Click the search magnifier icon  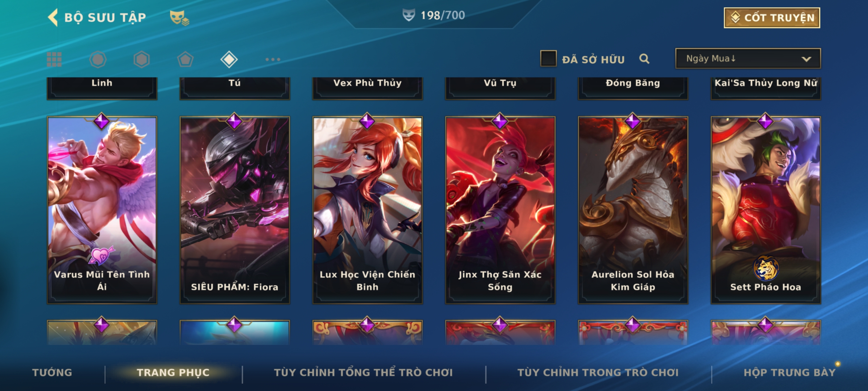pyautogui.click(x=644, y=59)
